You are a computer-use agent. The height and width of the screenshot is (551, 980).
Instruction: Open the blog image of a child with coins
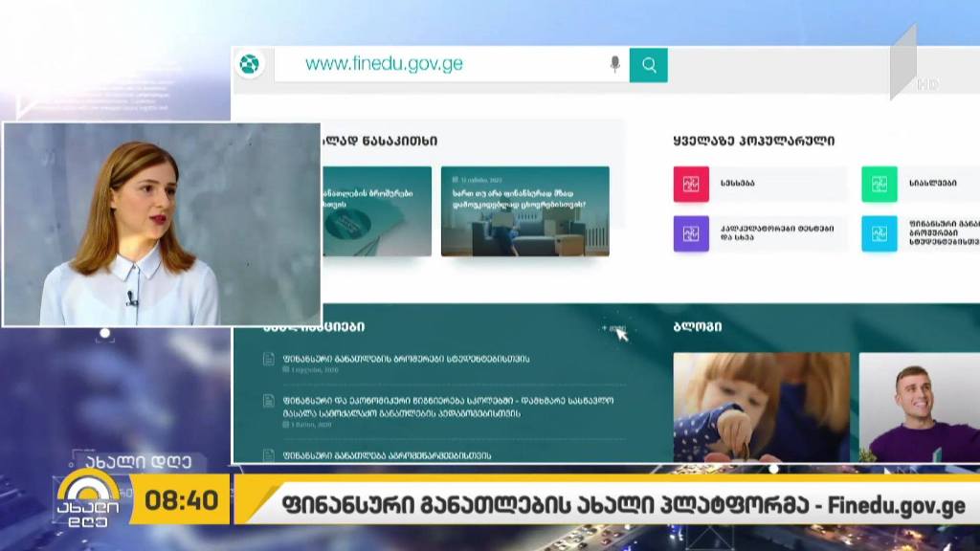click(761, 408)
